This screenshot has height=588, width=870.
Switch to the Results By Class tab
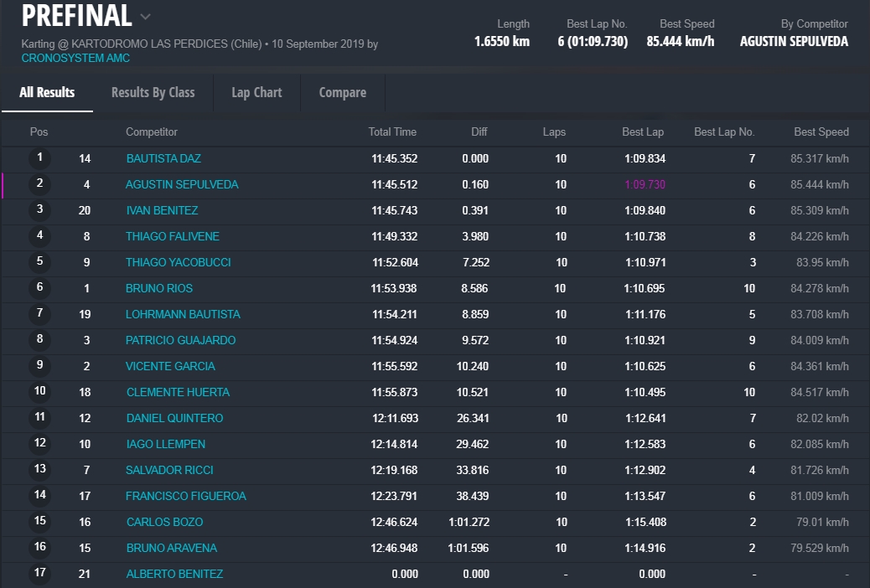(153, 92)
